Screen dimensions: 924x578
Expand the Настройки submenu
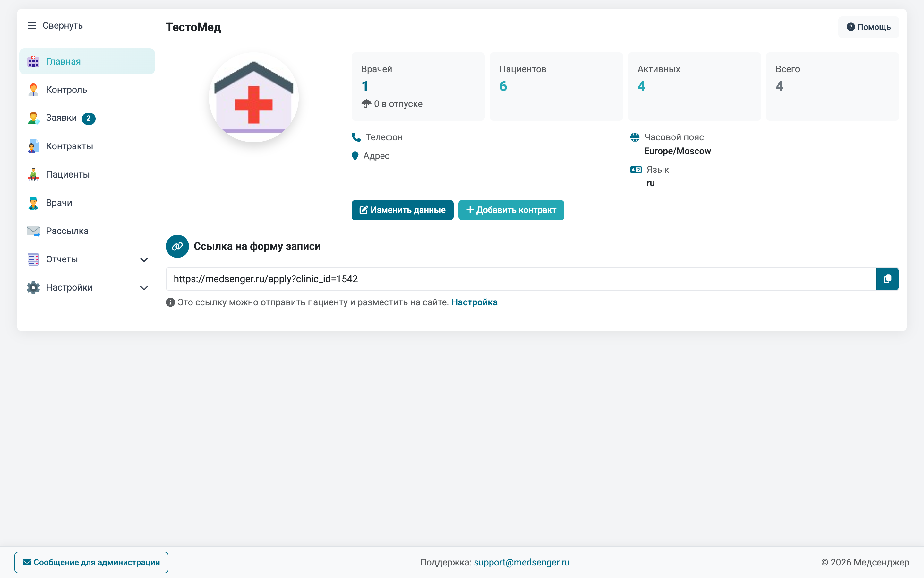pos(87,287)
